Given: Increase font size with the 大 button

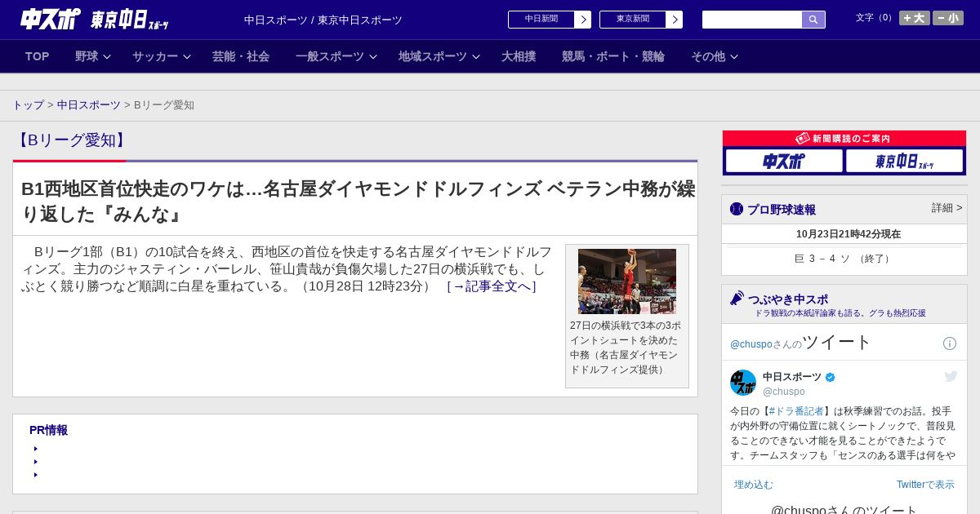Looking at the screenshot, I should point(915,18).
